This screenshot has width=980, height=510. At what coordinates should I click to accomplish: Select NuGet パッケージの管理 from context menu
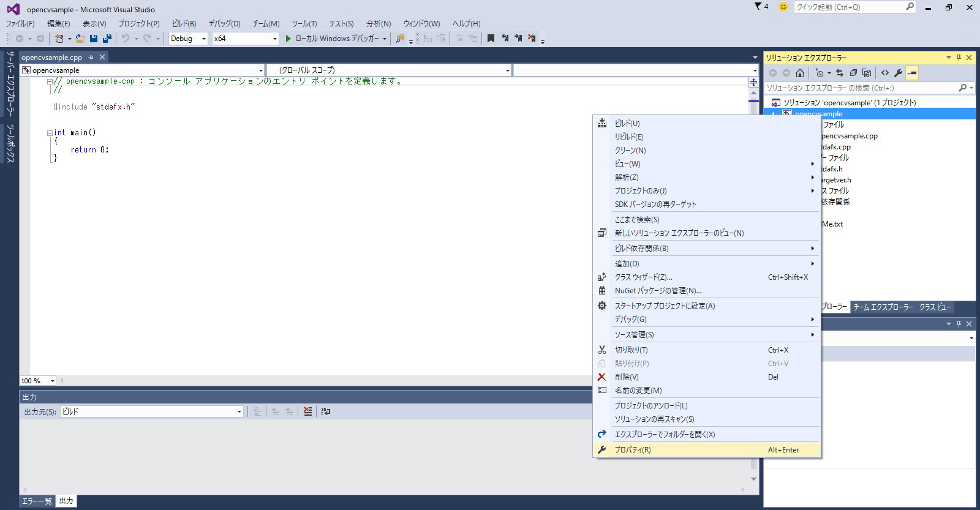(x=658, y=291)
